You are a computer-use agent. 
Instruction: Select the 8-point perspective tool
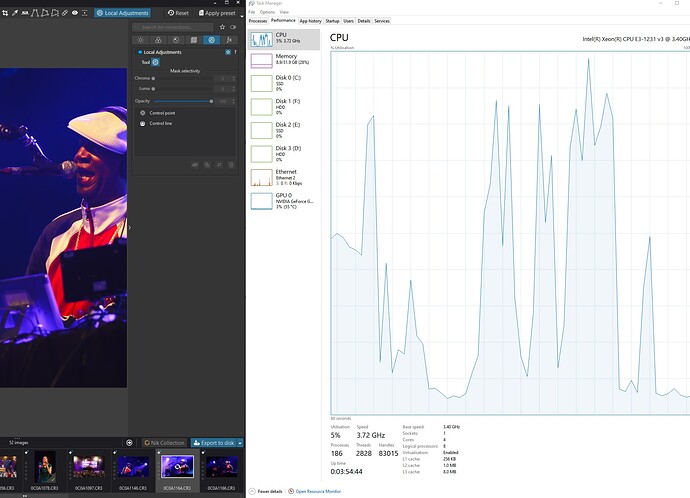55,13
